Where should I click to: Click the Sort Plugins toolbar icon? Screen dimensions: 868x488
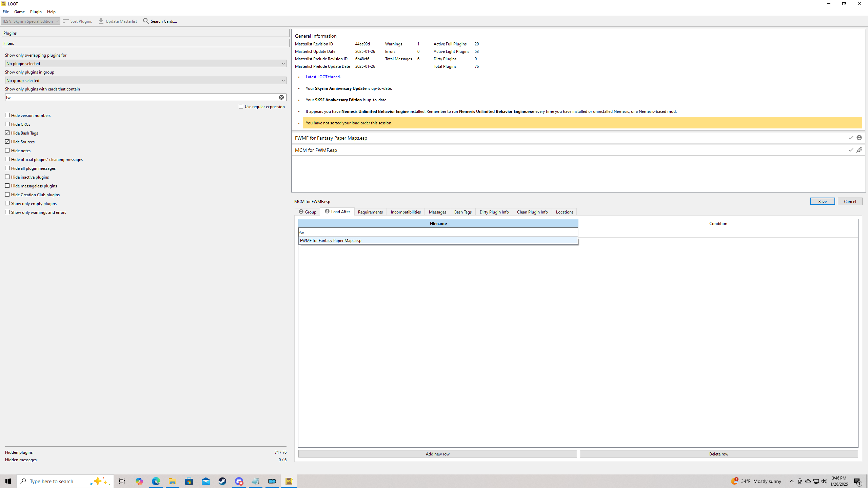pyautogui.click(x=66, y=21)
